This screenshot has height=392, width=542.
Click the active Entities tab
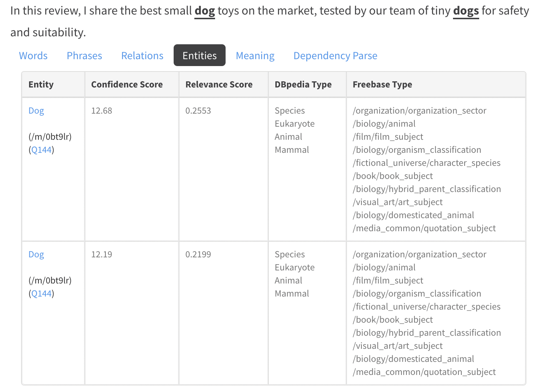tap(199, 56)
